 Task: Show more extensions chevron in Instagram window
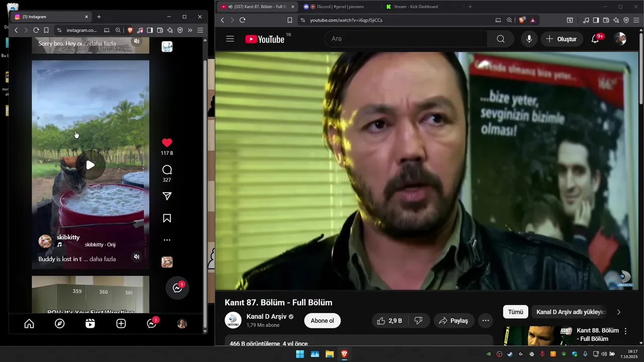pyautogui.click(x=190, y=30)
